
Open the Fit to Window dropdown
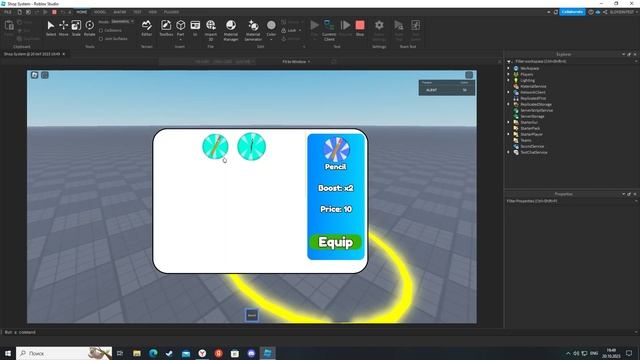296,62
